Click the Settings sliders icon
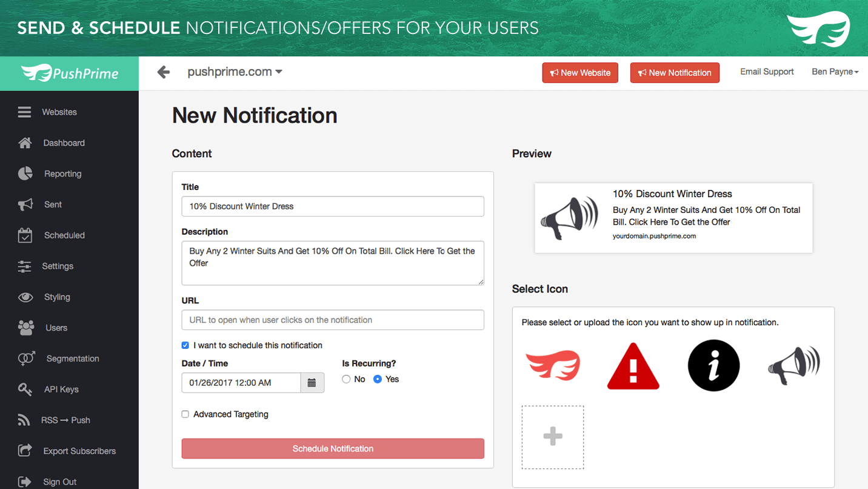The width and height of the screenshot is (868, 489). pos(24,266)
